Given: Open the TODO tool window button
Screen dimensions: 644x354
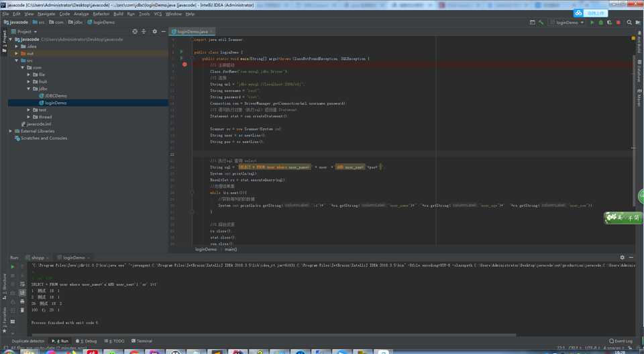Looking at the screenshot, I should click(x=115, y=341).
